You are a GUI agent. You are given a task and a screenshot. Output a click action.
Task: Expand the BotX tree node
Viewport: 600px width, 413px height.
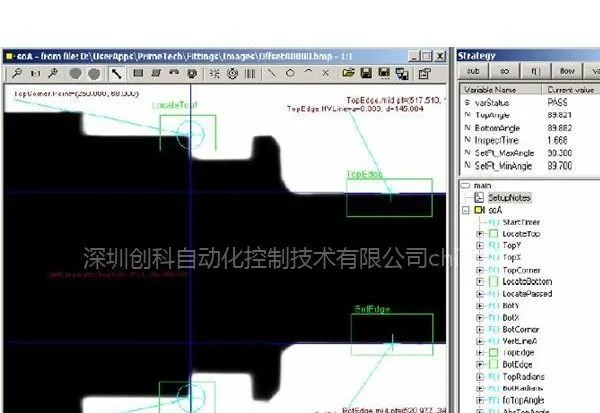coord(480,318)
